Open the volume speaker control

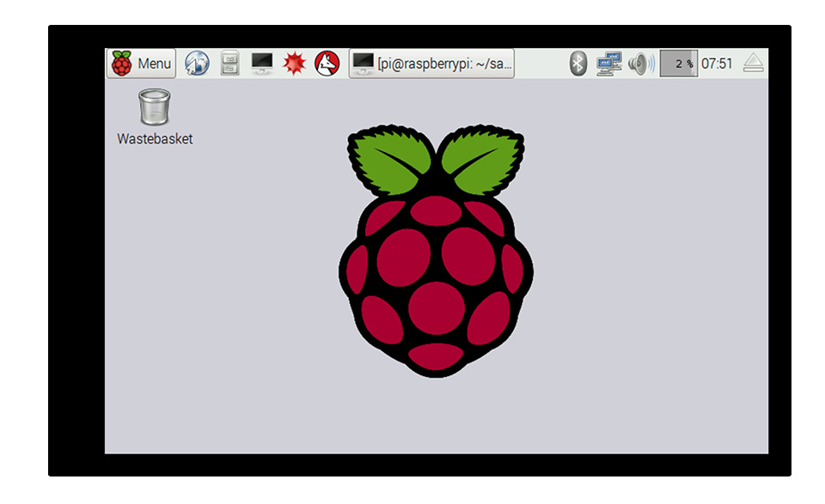pyautogui.click(x=641, y=64)
